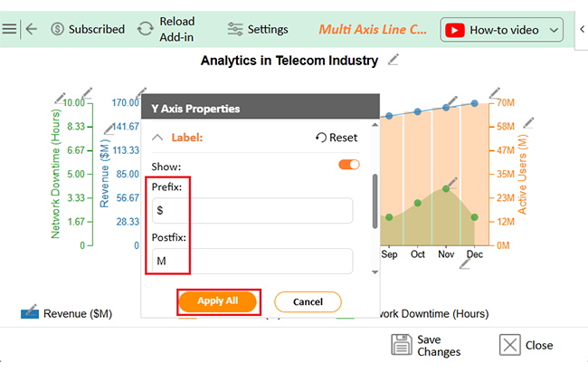
Task: Click the Postfix input field
Action: (x=252, y=261)
